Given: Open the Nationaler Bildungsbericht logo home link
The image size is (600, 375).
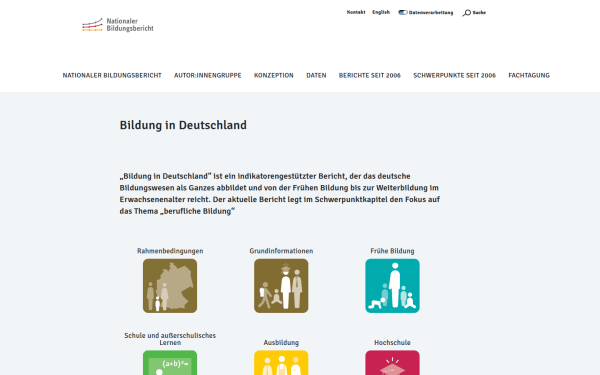Looking at the screenshot, I should point(118,25).
